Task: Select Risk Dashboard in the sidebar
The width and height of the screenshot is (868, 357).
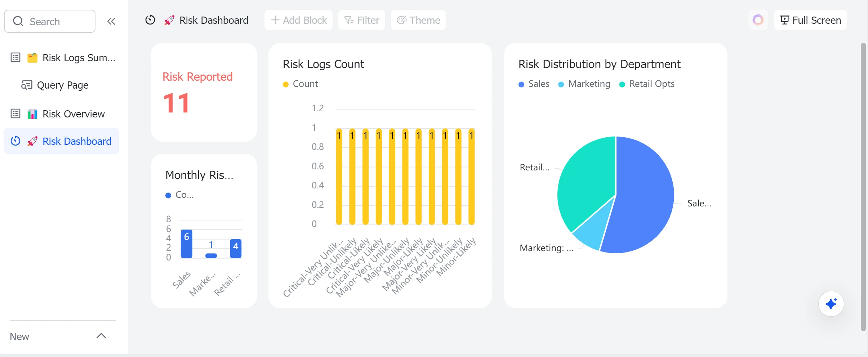Action: coord(62,141)
